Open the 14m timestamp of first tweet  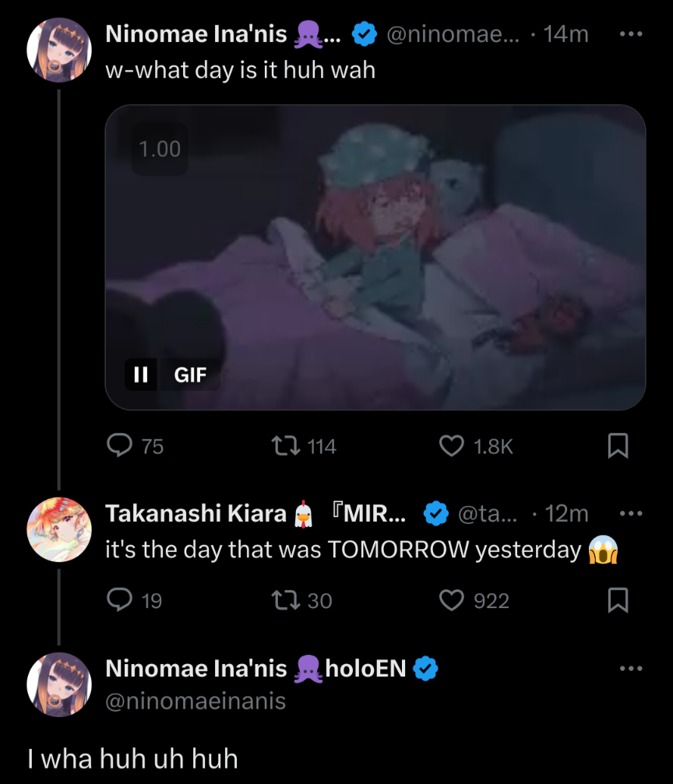[566, 35]
